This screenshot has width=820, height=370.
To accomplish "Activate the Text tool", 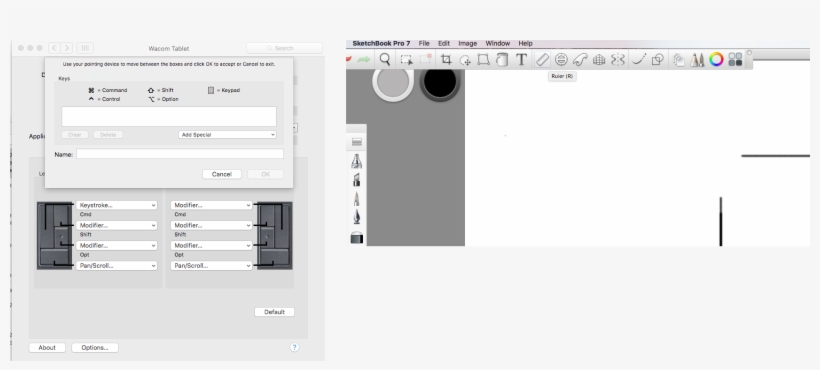I will [521, 60].
